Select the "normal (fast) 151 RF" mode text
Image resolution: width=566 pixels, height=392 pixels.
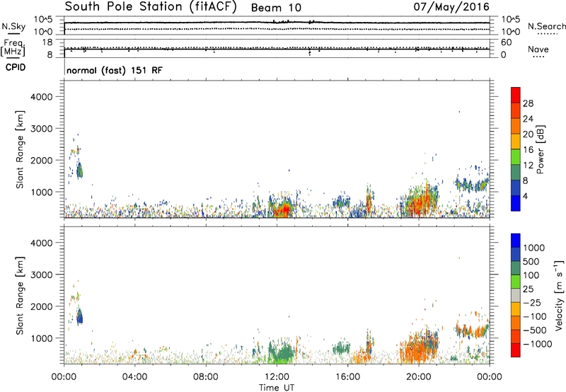coord(115,71)
